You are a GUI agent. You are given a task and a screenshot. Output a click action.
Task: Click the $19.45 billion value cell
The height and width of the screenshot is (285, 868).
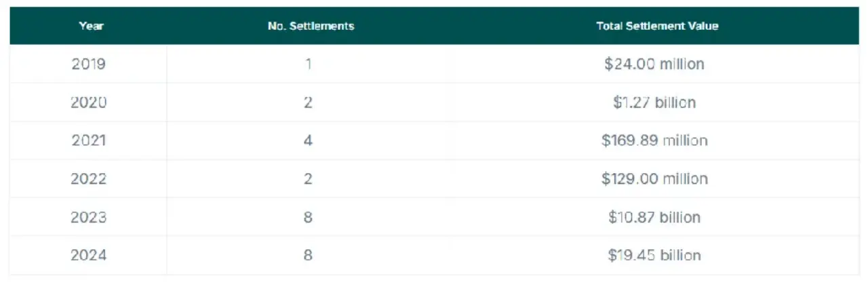[654, 256]
